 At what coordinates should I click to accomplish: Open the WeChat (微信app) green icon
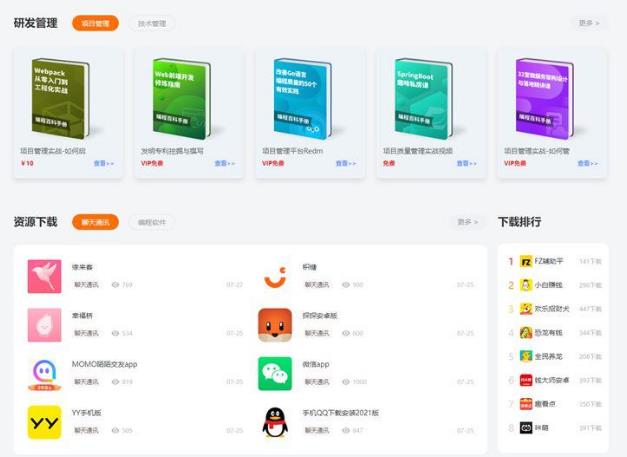[x=275, y=373]
